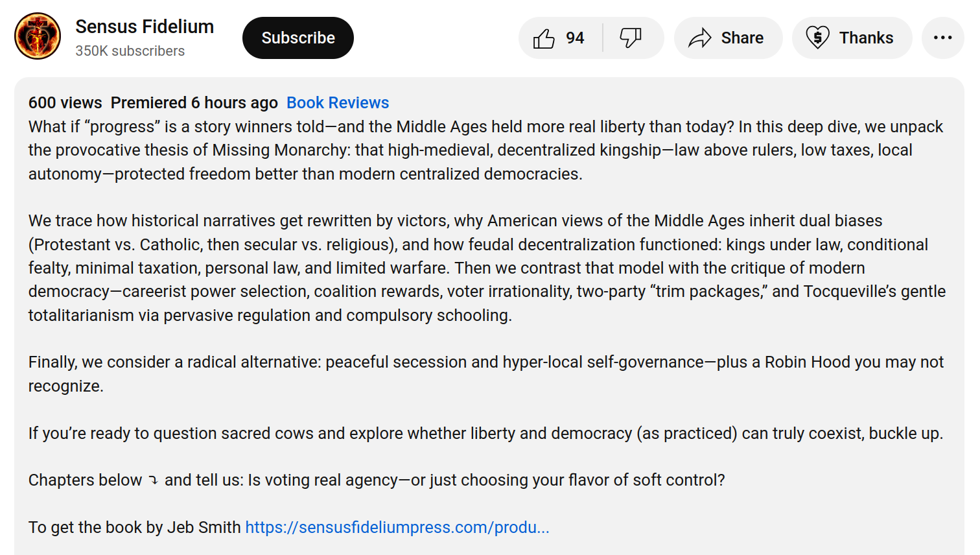Click the Share arrow icon
The height and width of the screenshot is (555, 980).
[x=700, y=38]
